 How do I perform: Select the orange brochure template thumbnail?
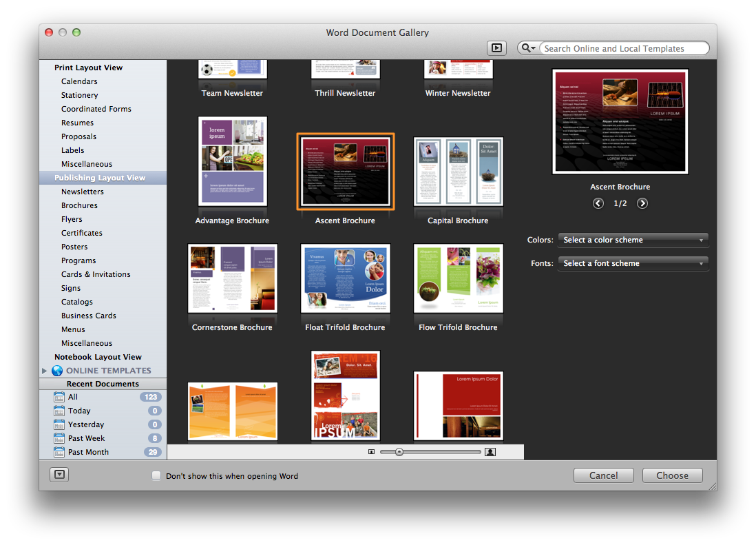[233, 411]
